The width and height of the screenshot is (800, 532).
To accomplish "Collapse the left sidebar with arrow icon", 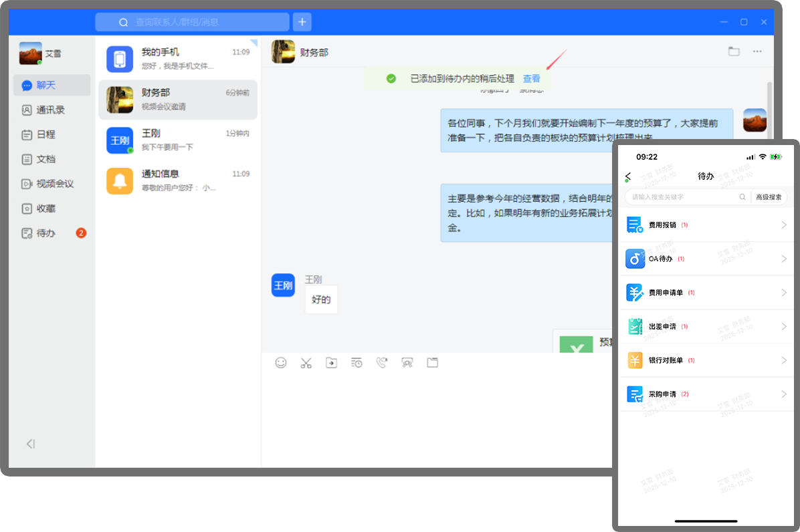I will pyautogui.click(x=31, y=444).
